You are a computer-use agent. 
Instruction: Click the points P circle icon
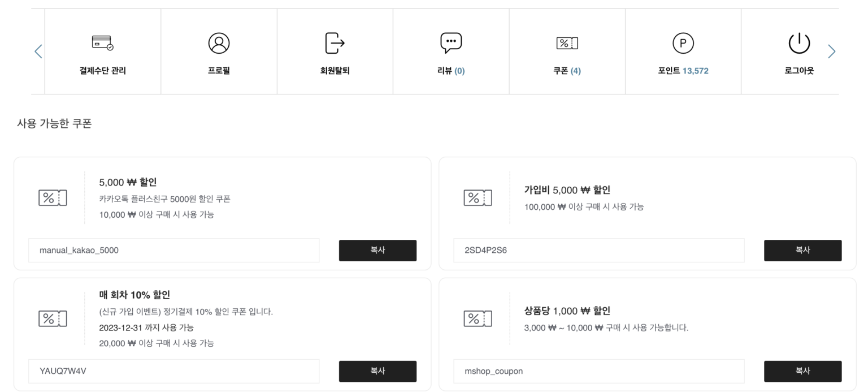683,43
